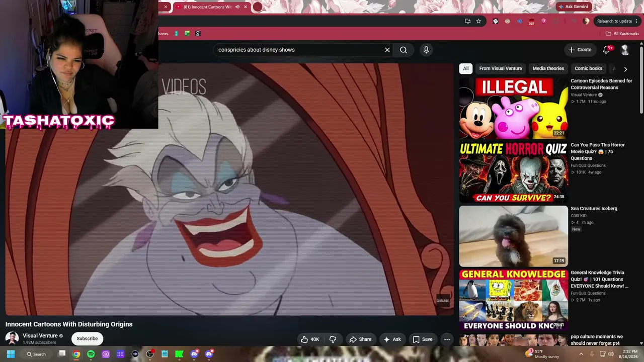The height and width of the screenshot is (362, 644).
Task: Start voice search with the microphone
Action: [x=426, y=50]
